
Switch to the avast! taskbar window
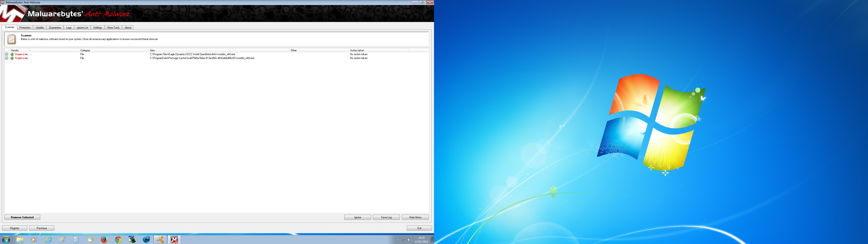click(160, 240)
